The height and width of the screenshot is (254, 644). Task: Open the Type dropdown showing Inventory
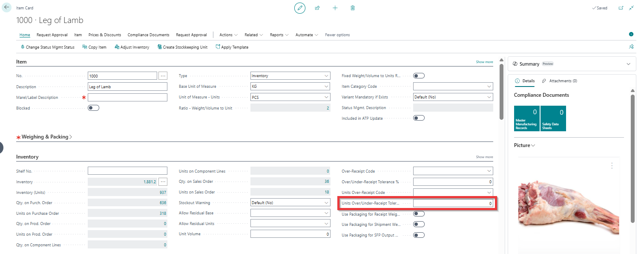[x=290, y=76]
